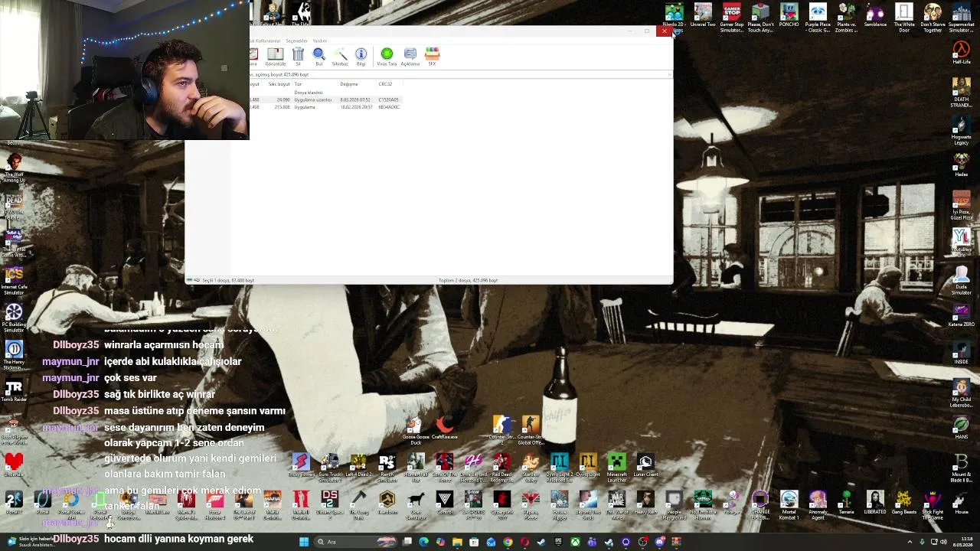Select Half-Life desktop shortcut
980x551 pixels.
coord(962,54)
